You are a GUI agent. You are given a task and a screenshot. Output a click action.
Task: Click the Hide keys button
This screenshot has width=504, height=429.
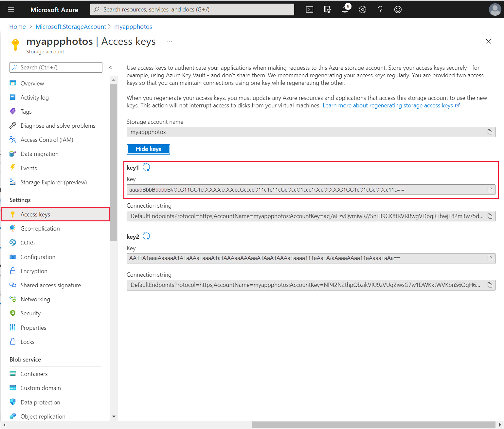coord(148,149)
